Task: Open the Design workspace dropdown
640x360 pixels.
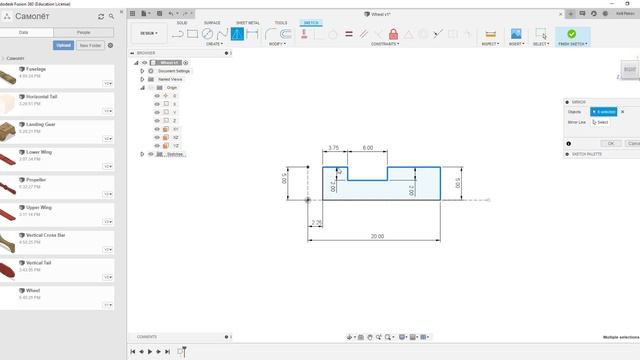Action: pos(149,33)
